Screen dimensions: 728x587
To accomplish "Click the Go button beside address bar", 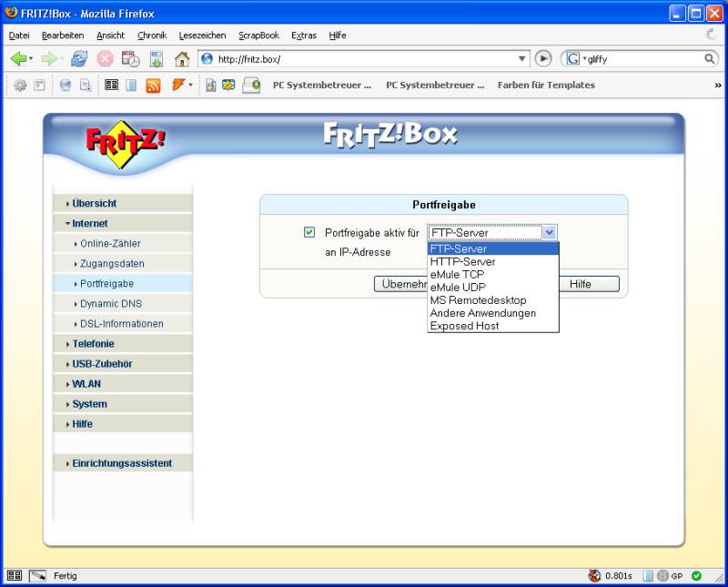I will (x=543, y=58).
